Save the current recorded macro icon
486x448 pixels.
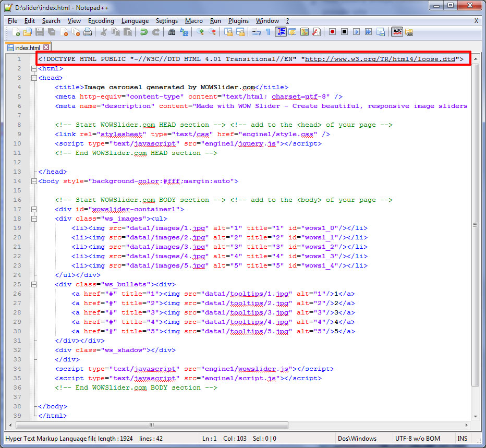click(381, 32)
